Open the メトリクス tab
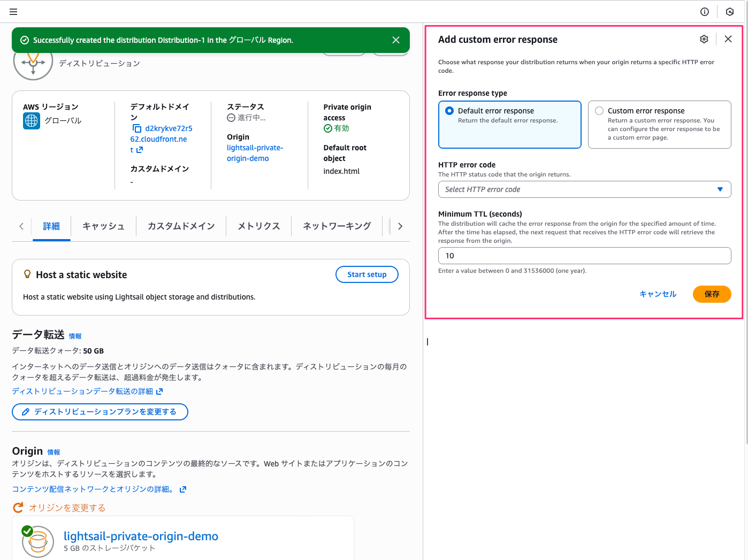This screenshot has width=748, height=560. point(259,226)
